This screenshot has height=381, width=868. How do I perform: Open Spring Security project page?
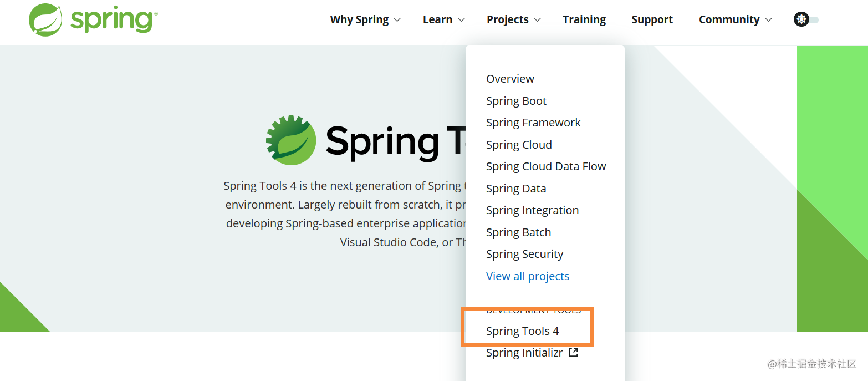pos(524,254)
